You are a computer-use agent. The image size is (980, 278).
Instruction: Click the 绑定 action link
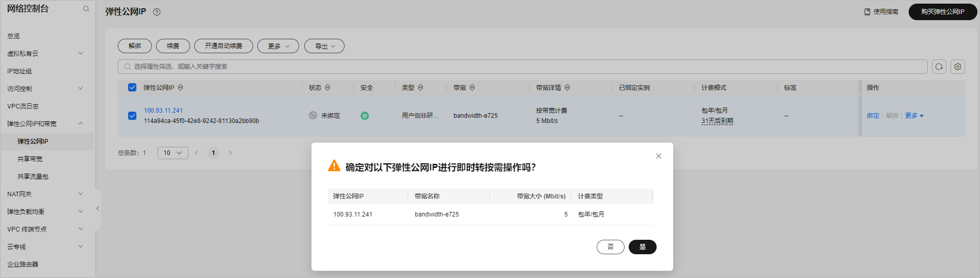(873, 116)
